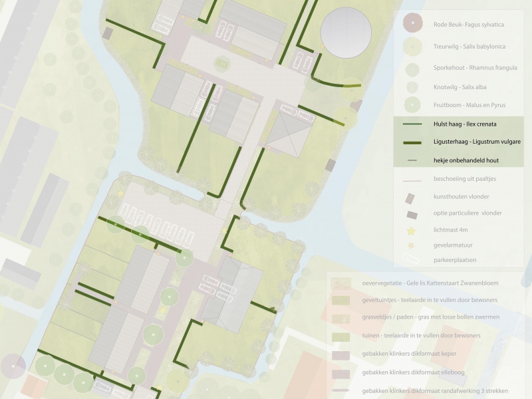
Task: Select the lichtmast 4m star icon
Action: click(412, 231)
